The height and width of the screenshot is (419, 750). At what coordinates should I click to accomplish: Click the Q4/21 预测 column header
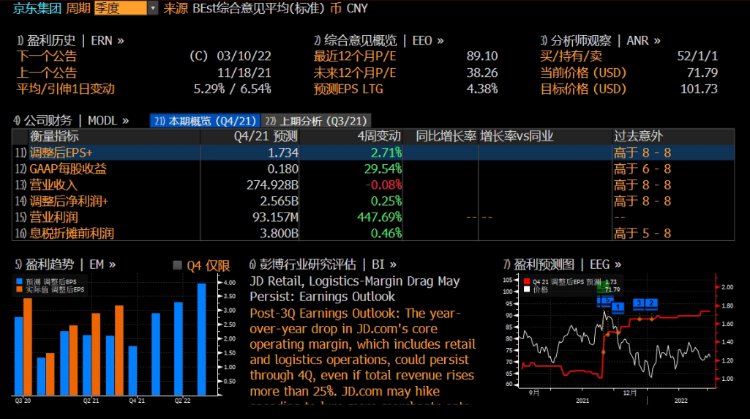266,136
